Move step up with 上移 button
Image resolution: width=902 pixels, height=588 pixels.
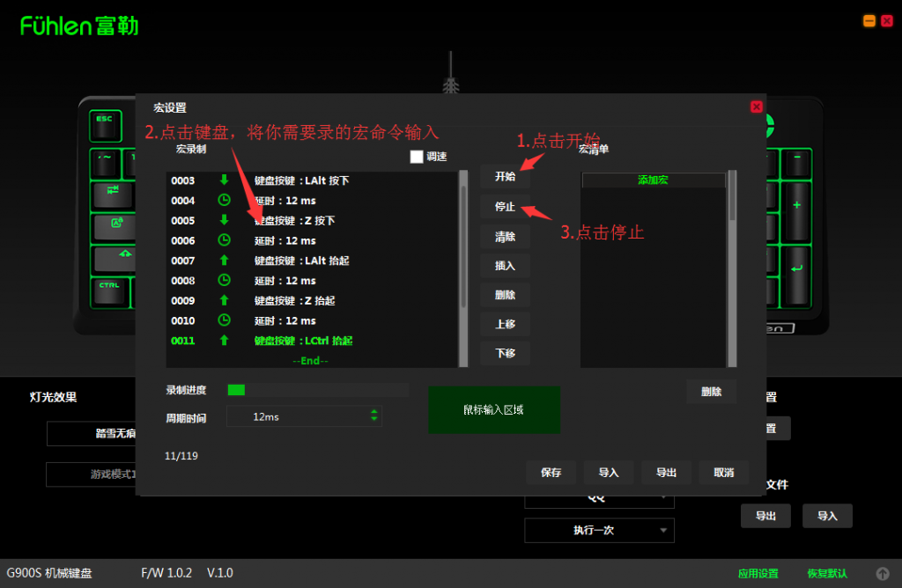[x=505, y=324]
